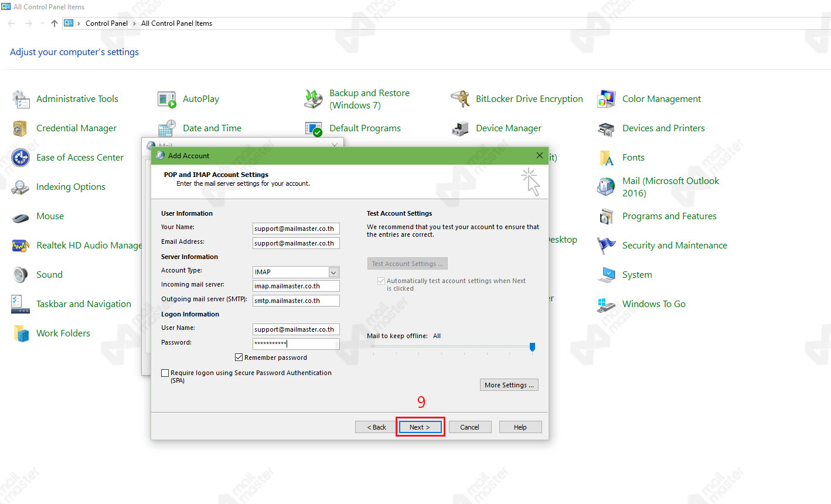Click the Next button

coord(420,427)
